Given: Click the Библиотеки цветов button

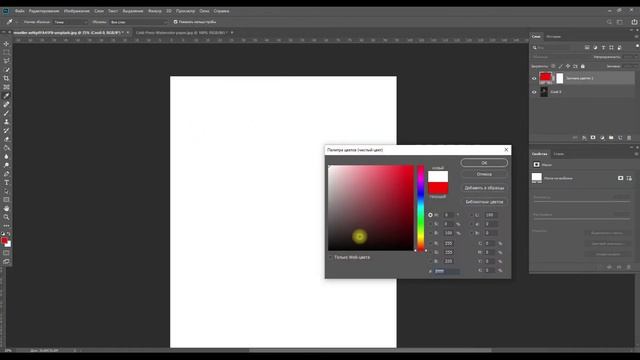Looking at the screenshot, I should point(484,202).
